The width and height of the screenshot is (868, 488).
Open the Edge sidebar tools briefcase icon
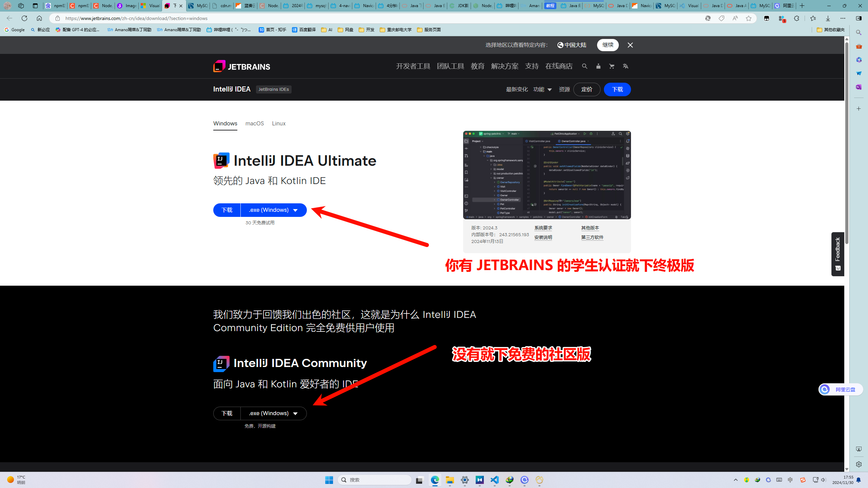[859, 46]
